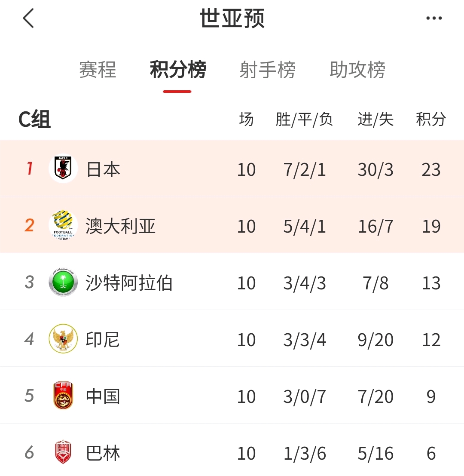
Task: Select the 印尼 team row name
Action: (x=103, y=339)
